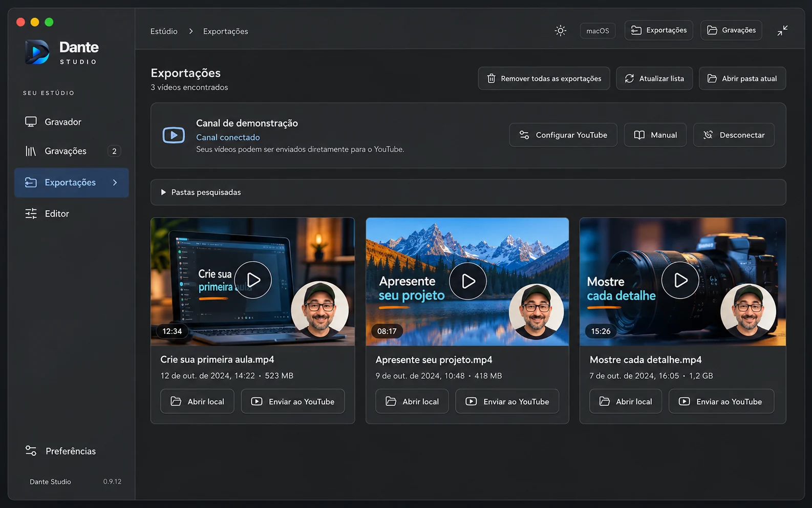
Task: Click the 15:26 duration badge
Action: click(601, 331)
